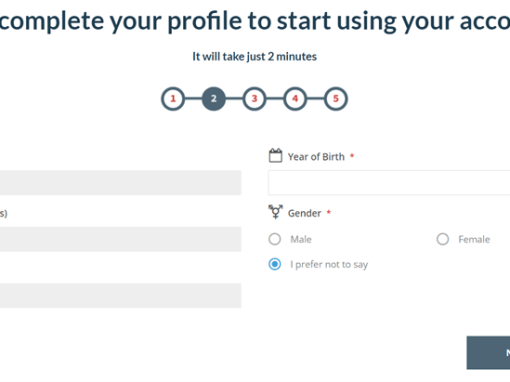Select 'I prefer not to say' option
Image resolution: width=510 pixels, height=382 pixels.
point(275,264)
